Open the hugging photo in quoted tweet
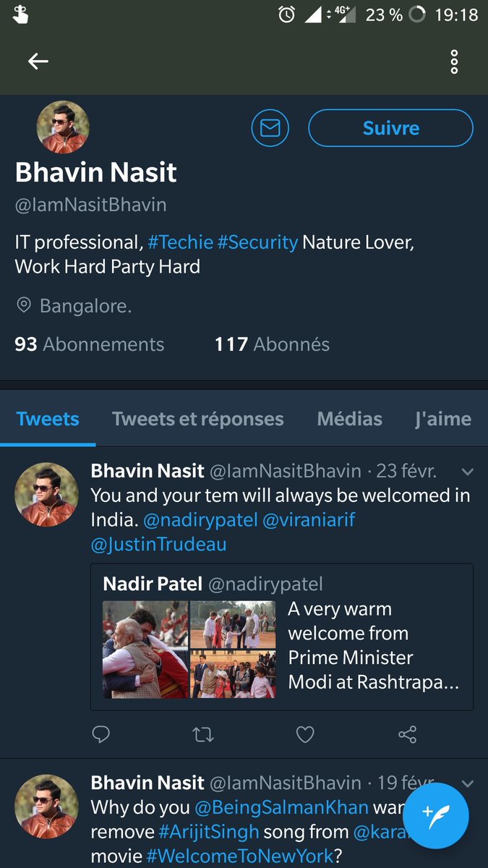 (145, 649)
